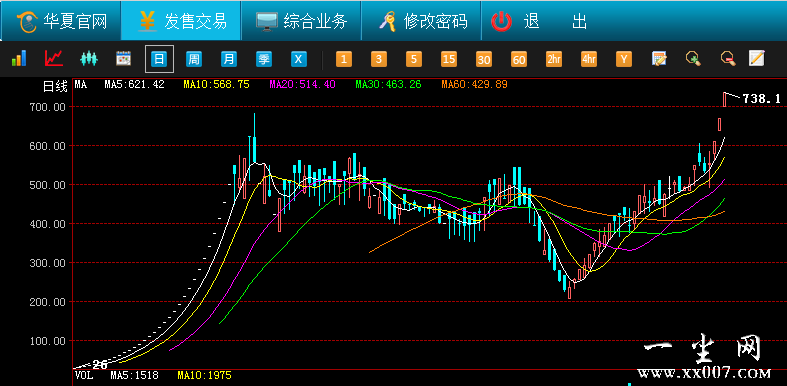Click the zoom in magnifier icon
The width and height of the screenshot is (787, 386).
[x=694, y=59]
